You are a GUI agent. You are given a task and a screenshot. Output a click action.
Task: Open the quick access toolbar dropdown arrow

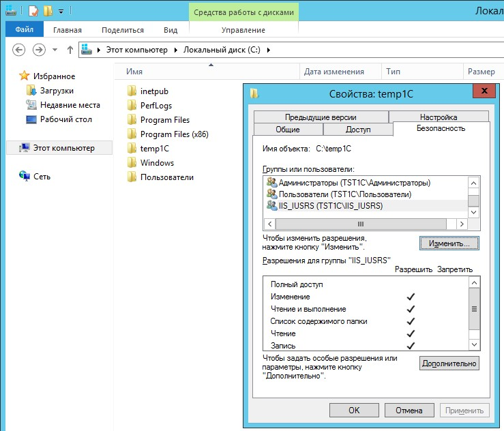(61, 11)
